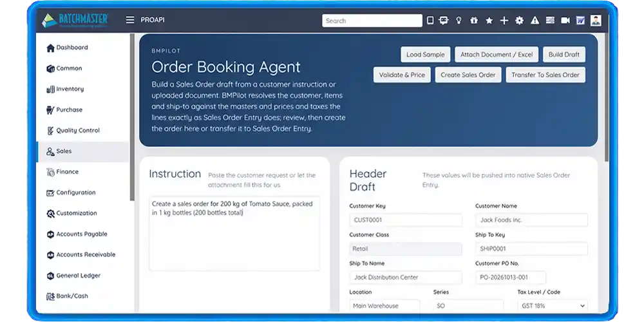Click the plus add icon
This screenshot has height=322, width=644.
504,20
